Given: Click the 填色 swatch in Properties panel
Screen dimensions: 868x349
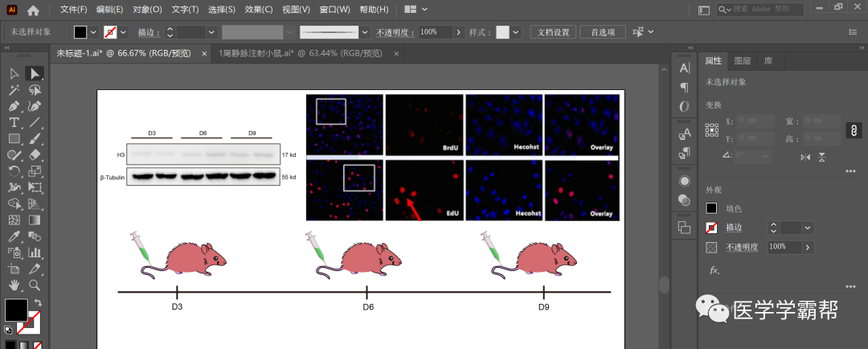Looking at the screenshot, I should tap(712, 208).
